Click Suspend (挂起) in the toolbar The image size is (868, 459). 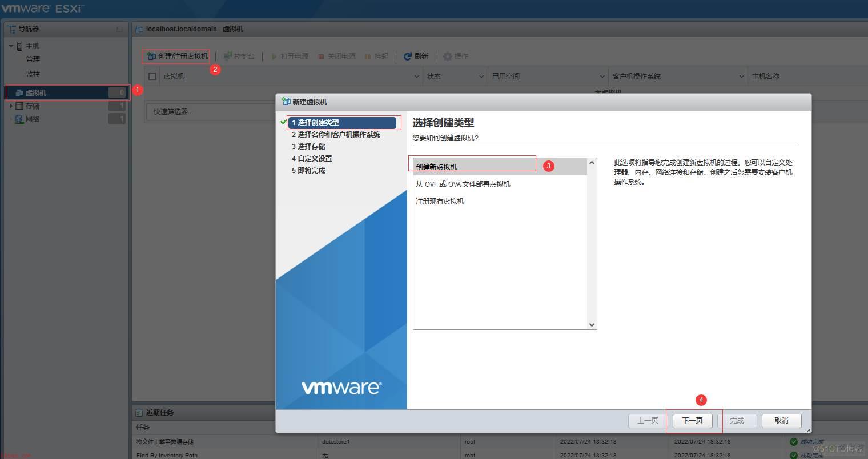376,56
